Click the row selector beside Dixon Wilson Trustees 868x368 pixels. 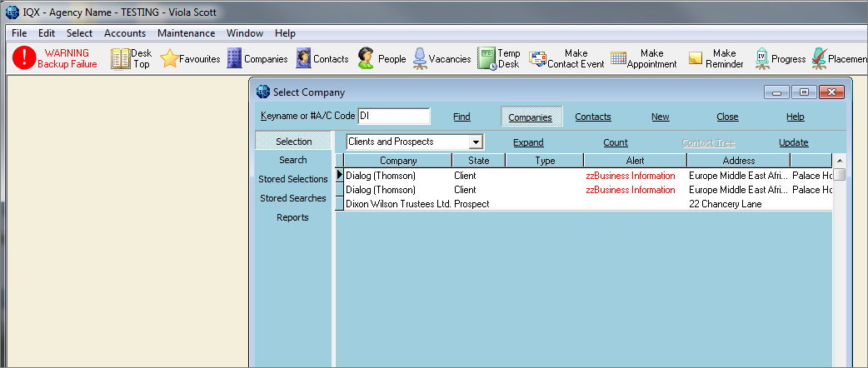pyautogui.click(x=340, y=204)
